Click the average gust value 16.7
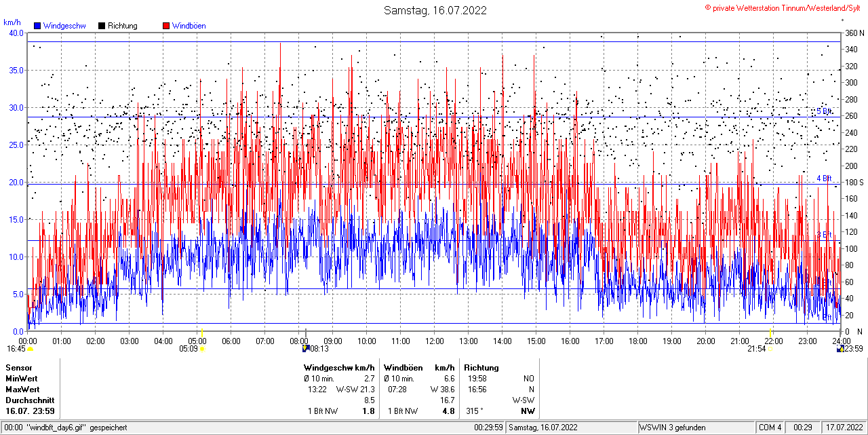The height and width of the screenshot is (435, 868). [x=447, y=400]
